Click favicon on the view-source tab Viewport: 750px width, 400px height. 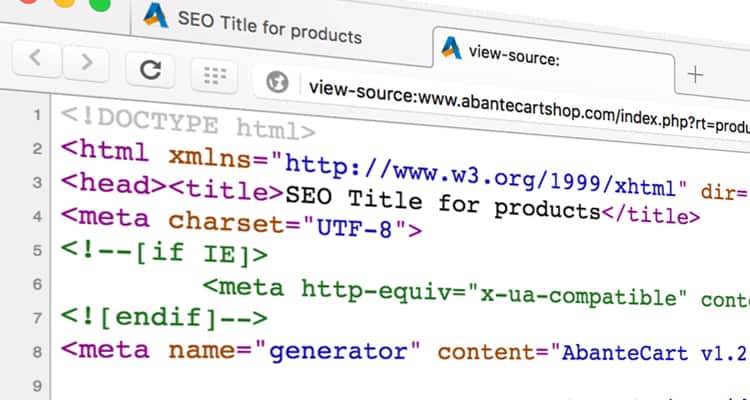[451, 48]
